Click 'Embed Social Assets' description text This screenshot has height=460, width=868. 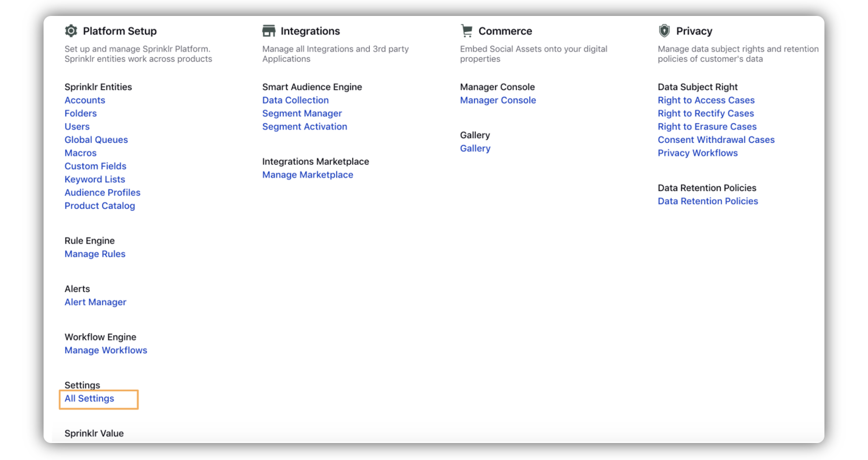(534, 54)
